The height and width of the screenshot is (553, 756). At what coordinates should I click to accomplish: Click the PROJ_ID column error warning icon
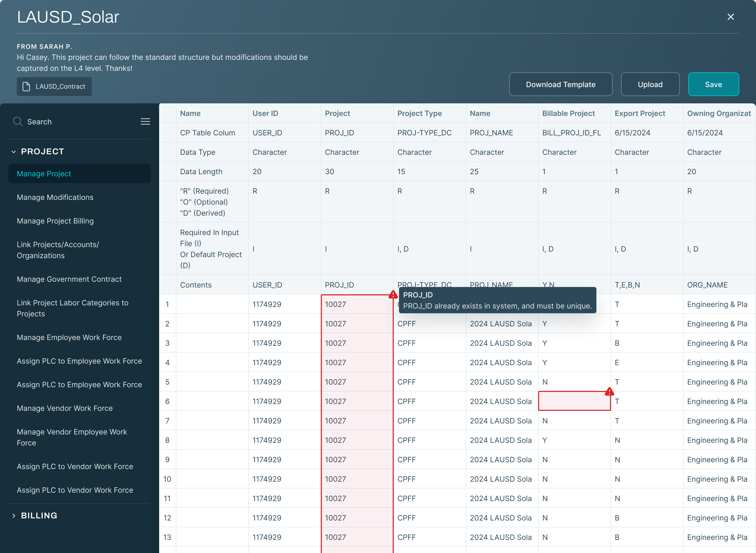tap(393, 295)
